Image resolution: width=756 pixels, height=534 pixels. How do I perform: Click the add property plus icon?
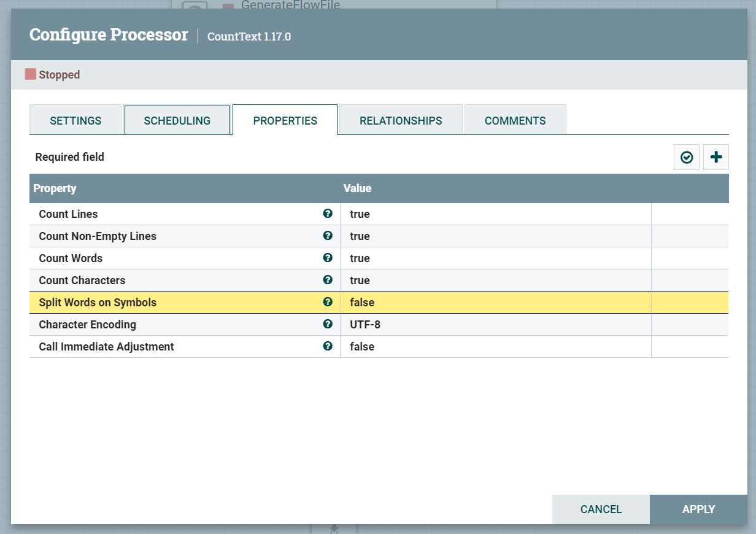pos(715,158)
